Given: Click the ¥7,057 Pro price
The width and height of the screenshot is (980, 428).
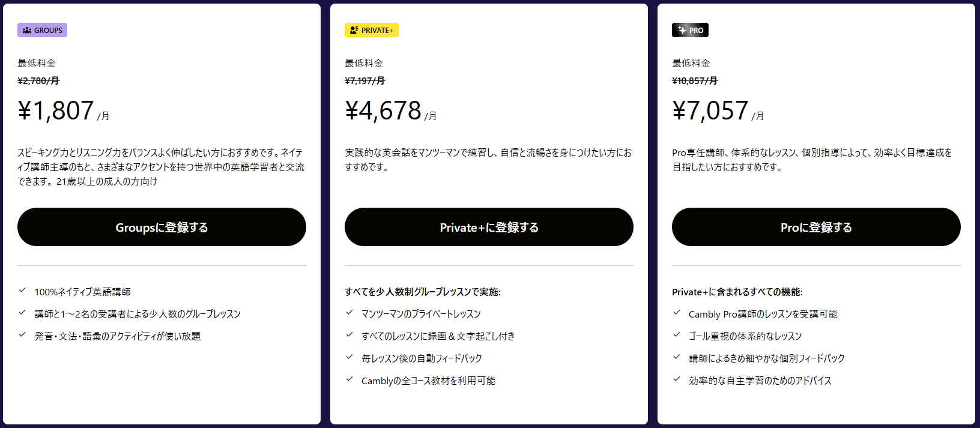Looking at the screenshot, I should coord(710,111).
